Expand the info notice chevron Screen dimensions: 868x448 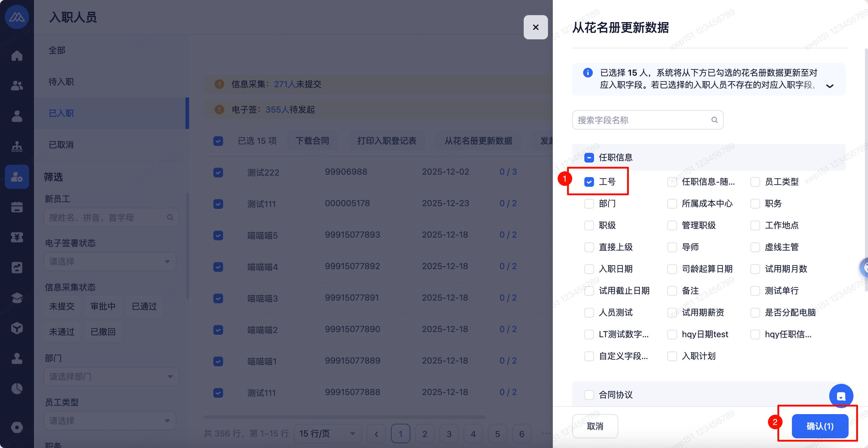pyautogui.click(x=830, y=86)
